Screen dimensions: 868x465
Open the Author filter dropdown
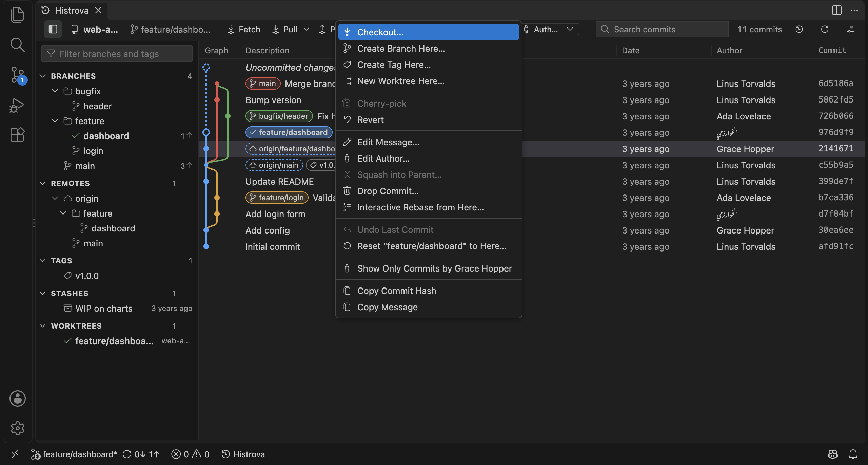551,29
